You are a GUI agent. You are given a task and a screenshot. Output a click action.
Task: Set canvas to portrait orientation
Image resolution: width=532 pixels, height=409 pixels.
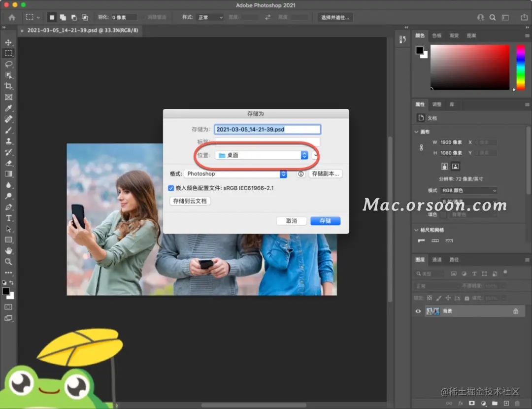(444, 167)
